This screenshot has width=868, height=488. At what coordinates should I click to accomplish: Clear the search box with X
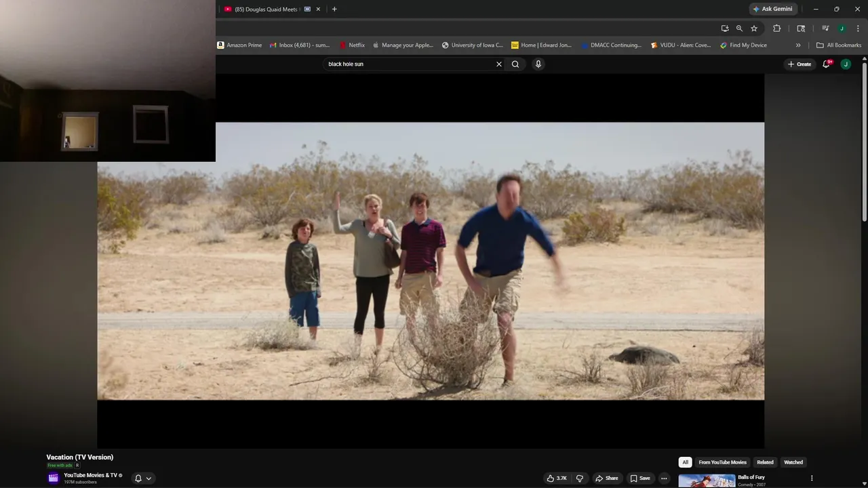[499, 64]
